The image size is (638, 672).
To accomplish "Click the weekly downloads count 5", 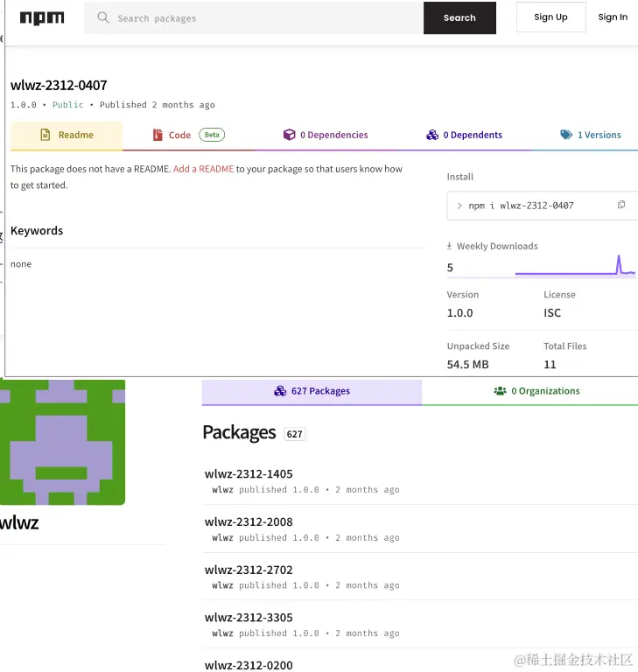I will tap(450, 268).
